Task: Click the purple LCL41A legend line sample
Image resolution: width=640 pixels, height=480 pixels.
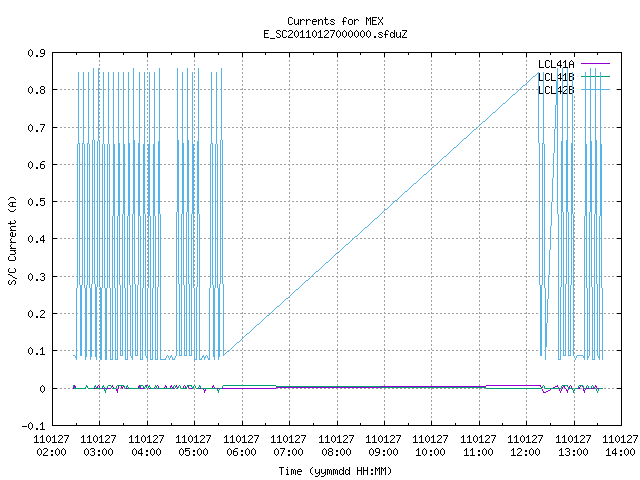Action: (595, 64)
